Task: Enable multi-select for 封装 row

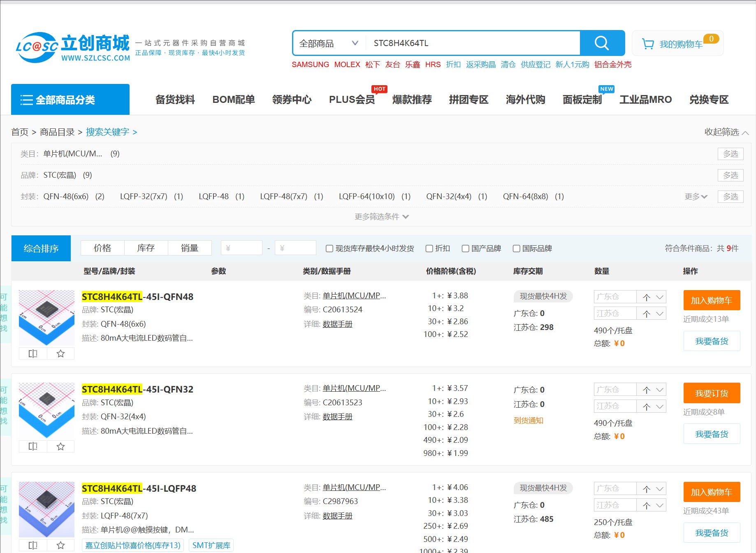Action: [730, 197]
